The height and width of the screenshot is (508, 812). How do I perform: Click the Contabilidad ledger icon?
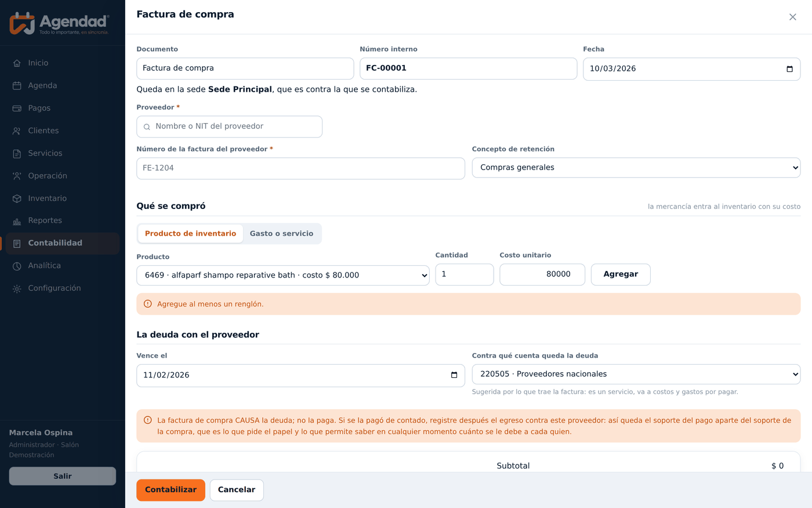[17, 243]
